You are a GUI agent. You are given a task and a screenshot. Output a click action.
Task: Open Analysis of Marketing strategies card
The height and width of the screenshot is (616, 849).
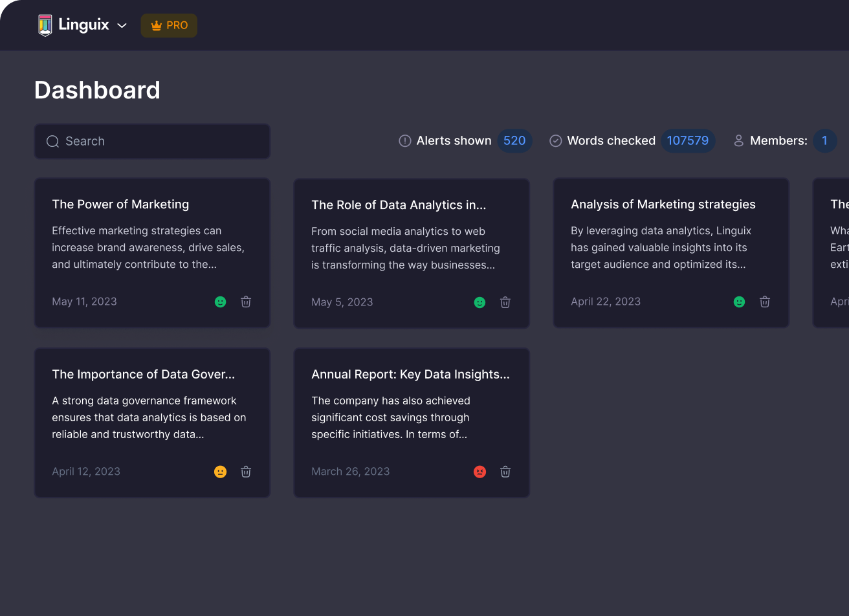pyautogui.click(x=663, y=204)
